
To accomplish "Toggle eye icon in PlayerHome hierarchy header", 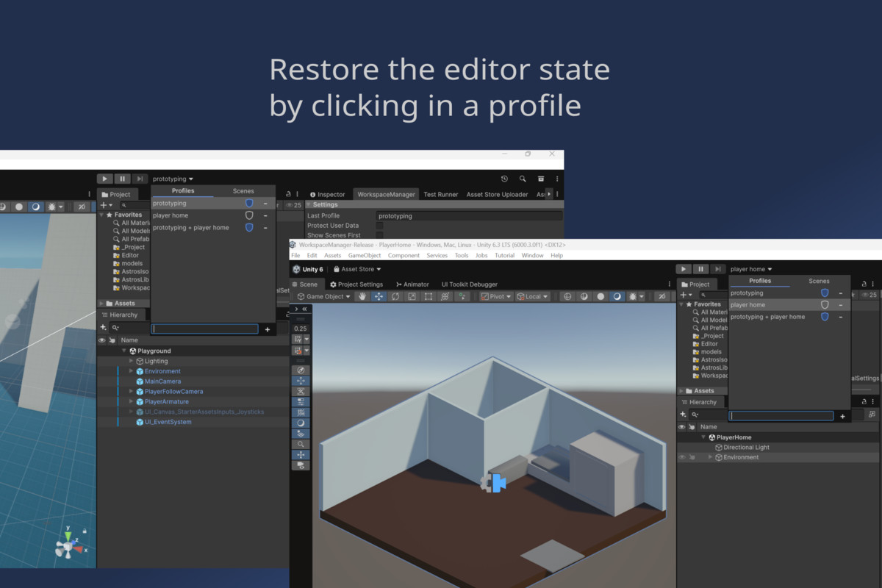I will pyautogui.click(x=681, y=427).
